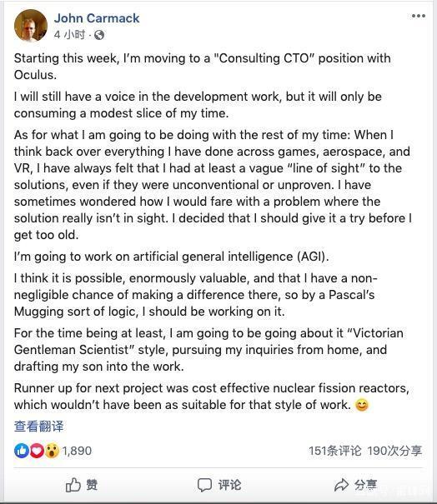Open John Carmack's profile picture
The width and height of the screenshot is (437, 504).
[x=31, y=26]
